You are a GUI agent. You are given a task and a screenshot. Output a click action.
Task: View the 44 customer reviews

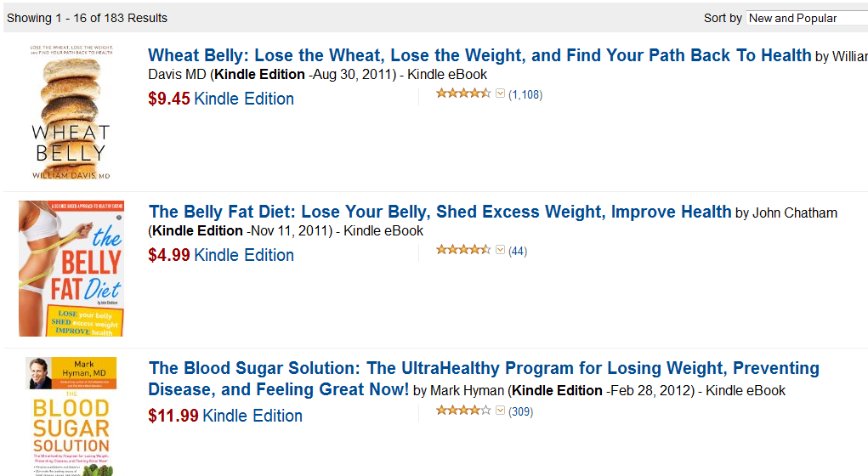[518, 251]
